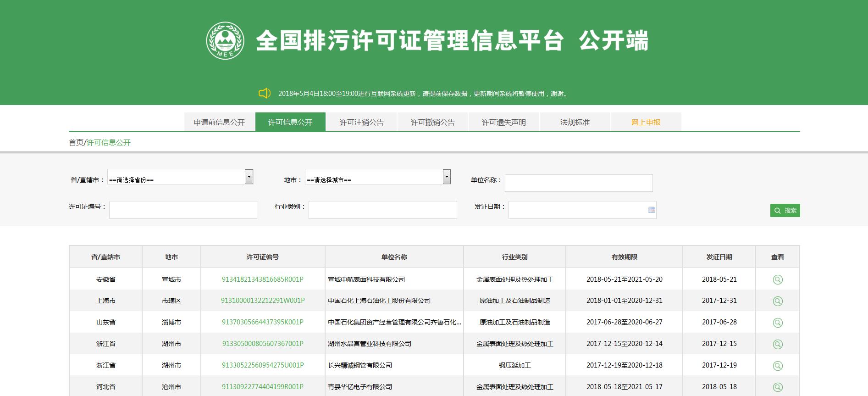
Task: Open the 地市 city dropdown
Action: [x=378, y=177]
